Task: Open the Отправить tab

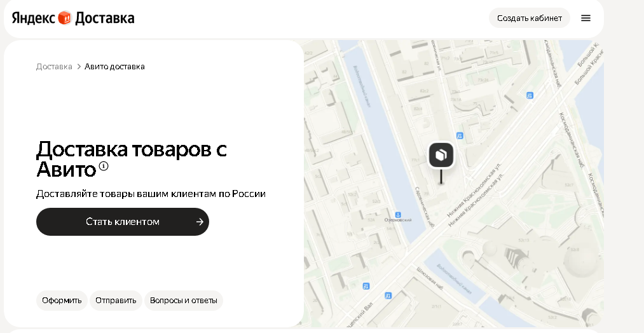Action: (116, 300)
